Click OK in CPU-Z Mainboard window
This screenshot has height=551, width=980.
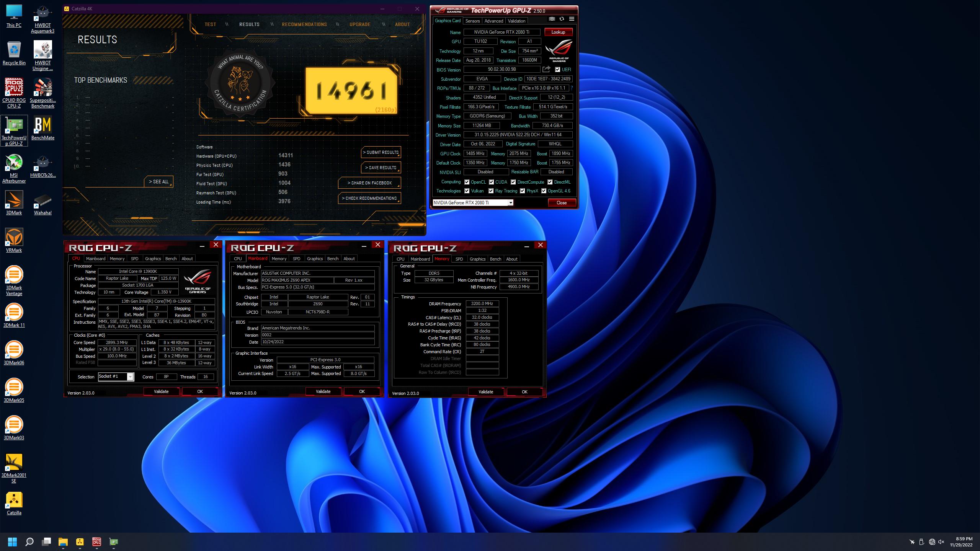(x=362, y=391)
